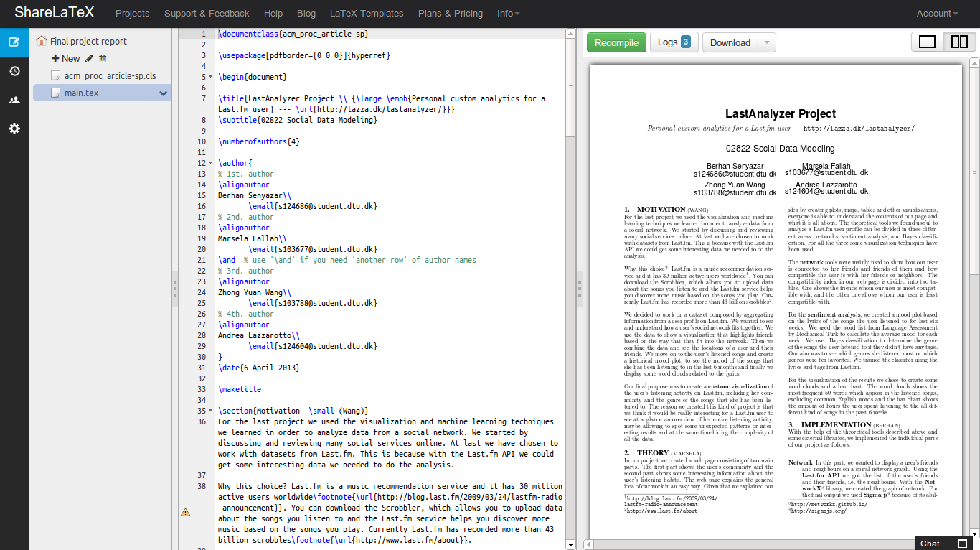Open the share project people icon
The height and width of the screenshot is (550, 980).
[x=14, y=100]
